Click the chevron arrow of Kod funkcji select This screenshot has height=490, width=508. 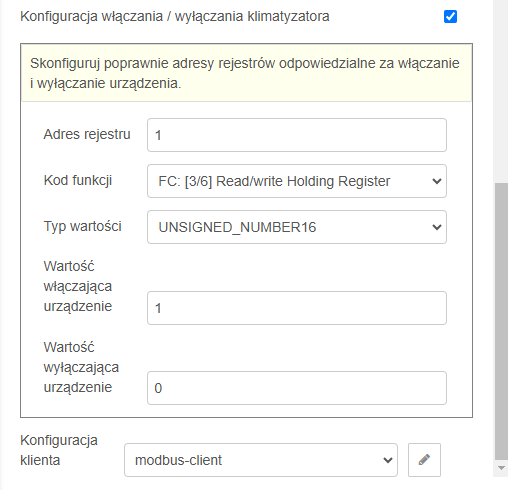tap(436, 181)
